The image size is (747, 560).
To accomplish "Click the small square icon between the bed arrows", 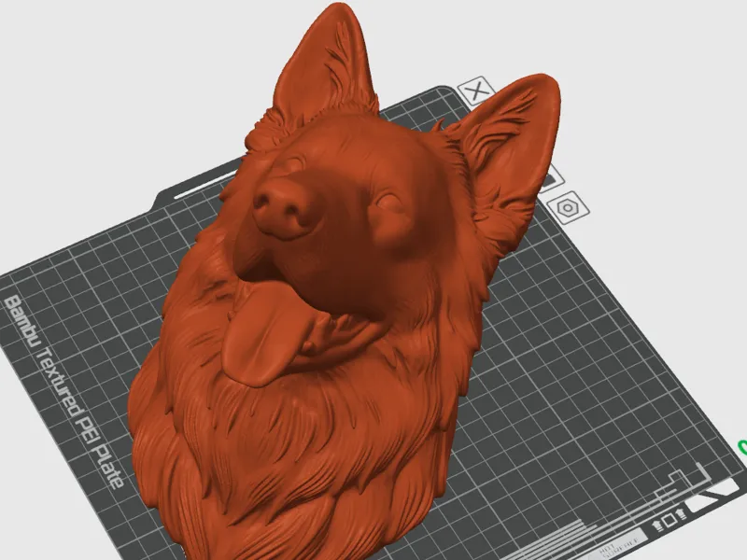I will coord(669,520).
